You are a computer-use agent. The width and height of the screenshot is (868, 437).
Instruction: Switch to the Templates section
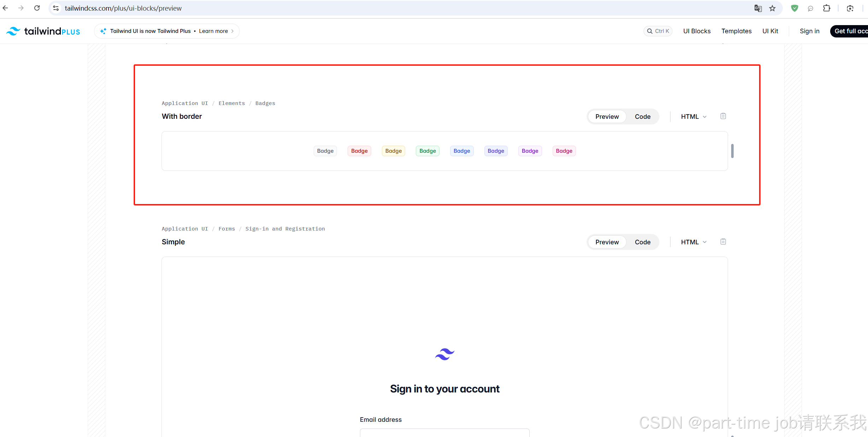[x=736, y=31]
